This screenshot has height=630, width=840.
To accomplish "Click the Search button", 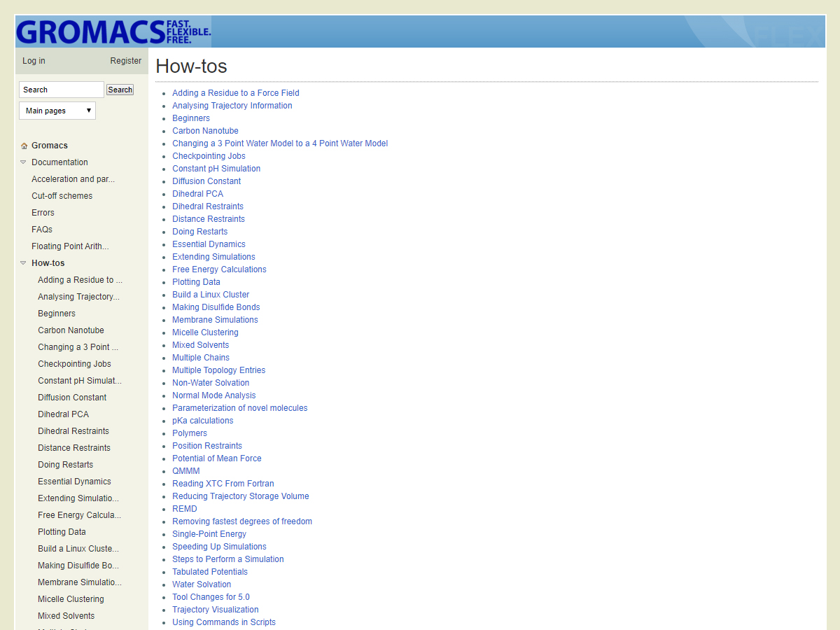I will coord(120,90).
